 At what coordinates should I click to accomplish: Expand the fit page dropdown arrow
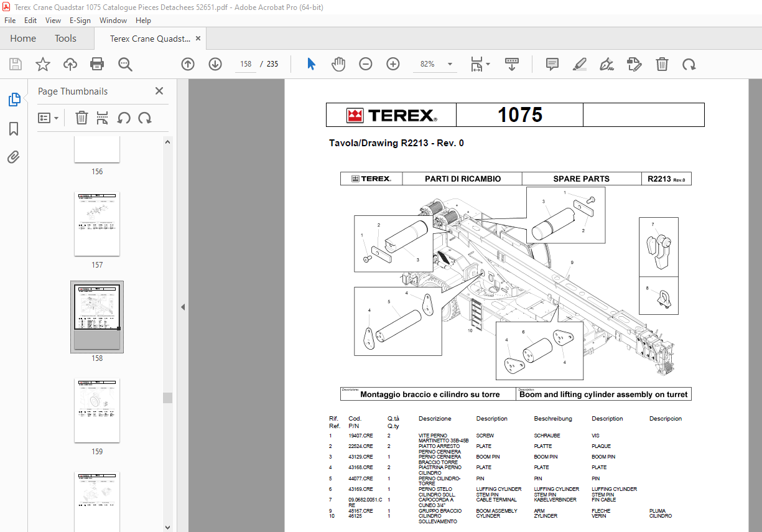tap(488, 64)
